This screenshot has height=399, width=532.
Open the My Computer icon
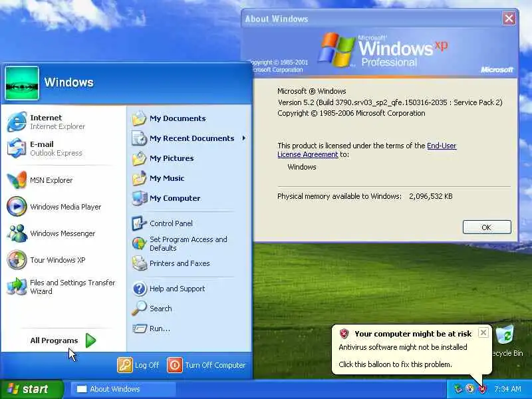139,198
